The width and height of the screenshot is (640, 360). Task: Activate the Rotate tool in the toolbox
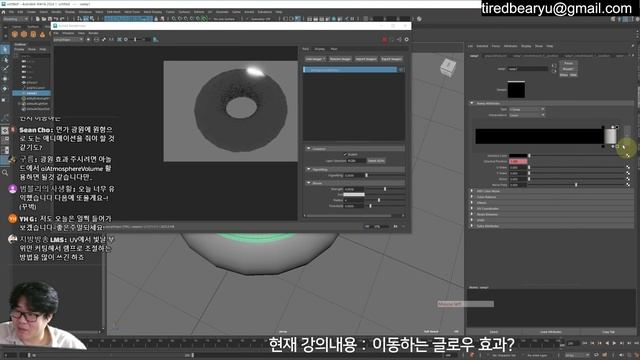(x=5, y=89)
